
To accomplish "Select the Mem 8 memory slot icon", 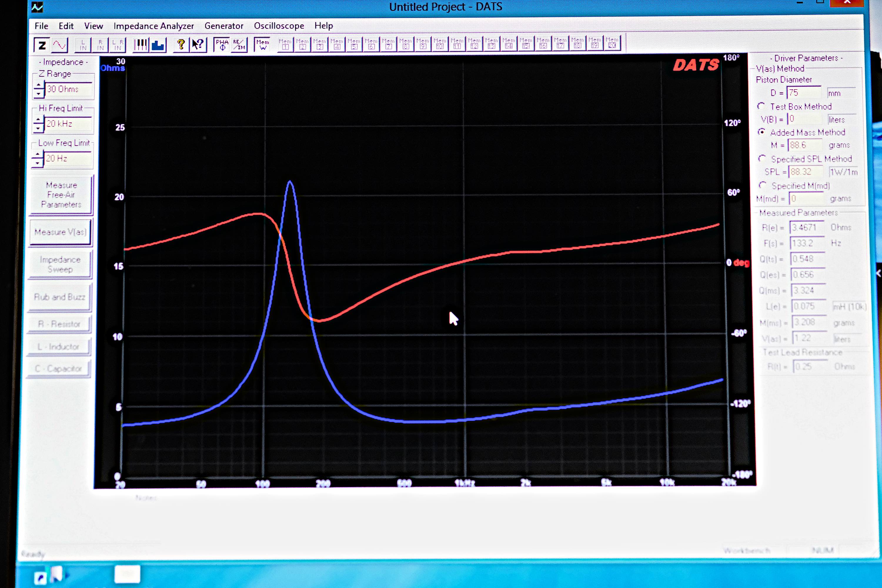I will (406, 44).
